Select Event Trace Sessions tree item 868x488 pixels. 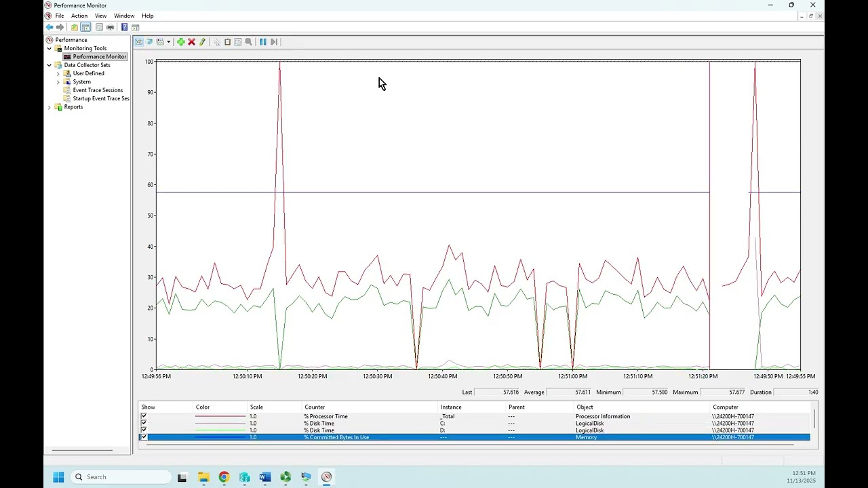pyautogui.click(x=98, y=90)
